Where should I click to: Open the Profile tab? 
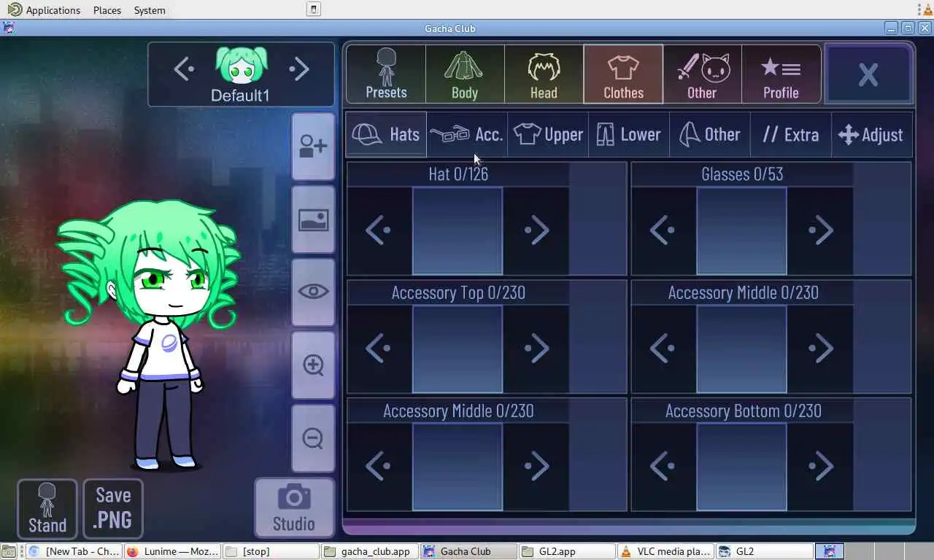[x=781, y=74]
